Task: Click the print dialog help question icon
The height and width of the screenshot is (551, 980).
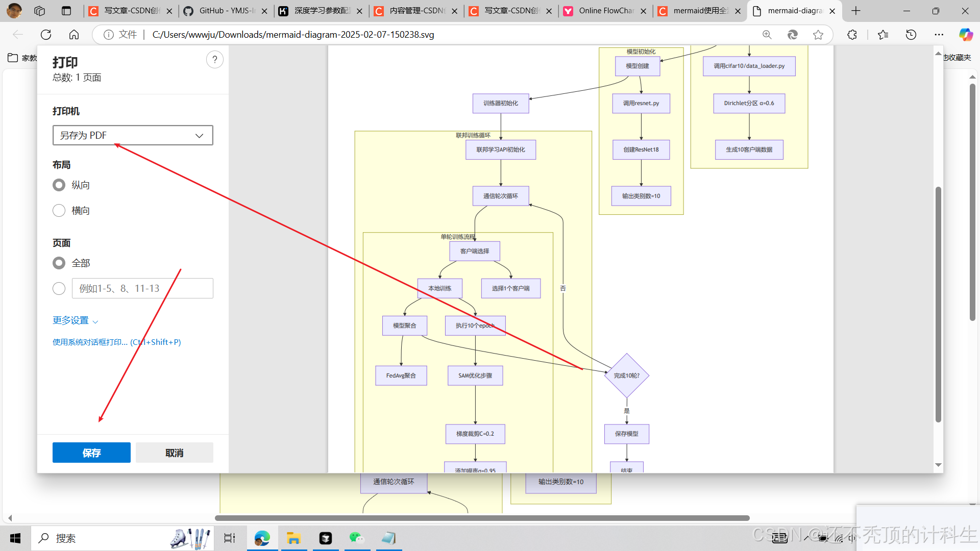Action: (215, 60)
